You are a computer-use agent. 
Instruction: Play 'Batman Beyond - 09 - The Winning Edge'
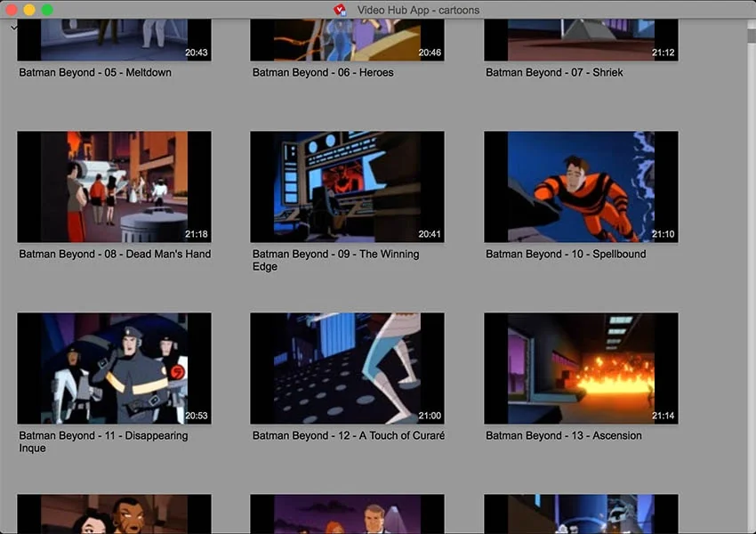347,186
